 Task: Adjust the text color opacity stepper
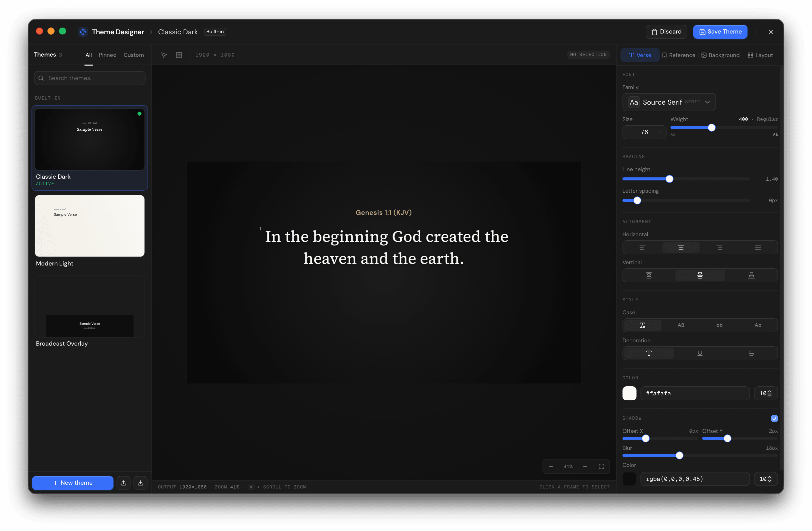(x=765, y=393)
